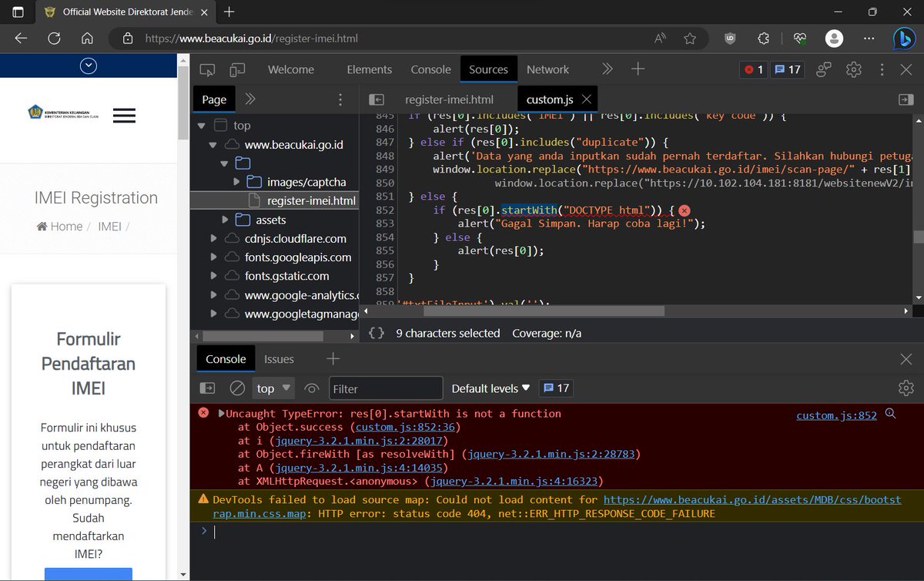Viewport: 924px width, 581px height.
Task: Open the hidden tabs chevron menu
Action: point(608,69)
